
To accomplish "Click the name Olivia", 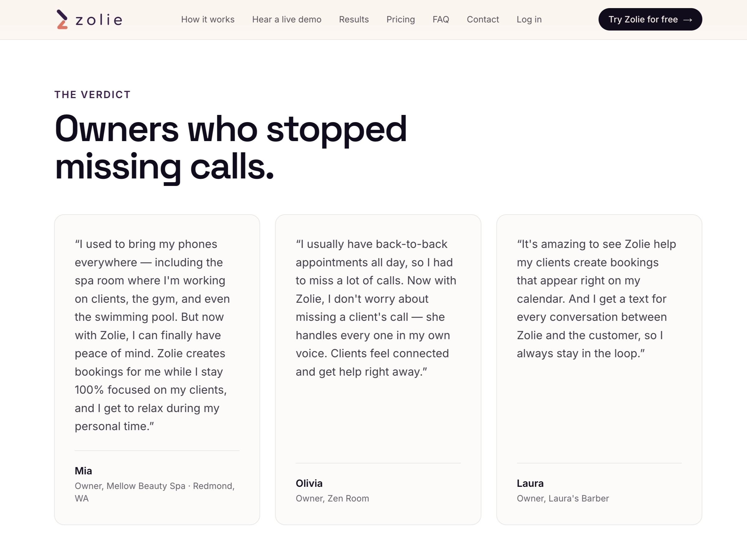I will click(309, 483).
